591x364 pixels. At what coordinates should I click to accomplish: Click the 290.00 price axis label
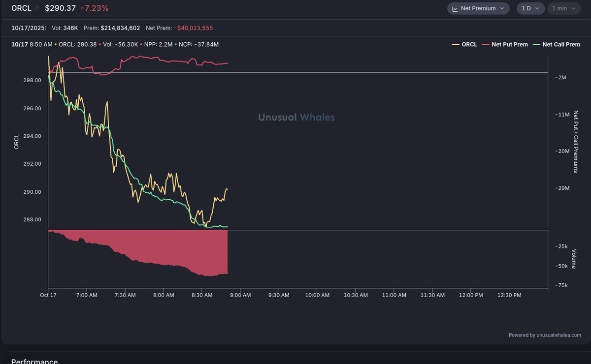coord(33,192)
